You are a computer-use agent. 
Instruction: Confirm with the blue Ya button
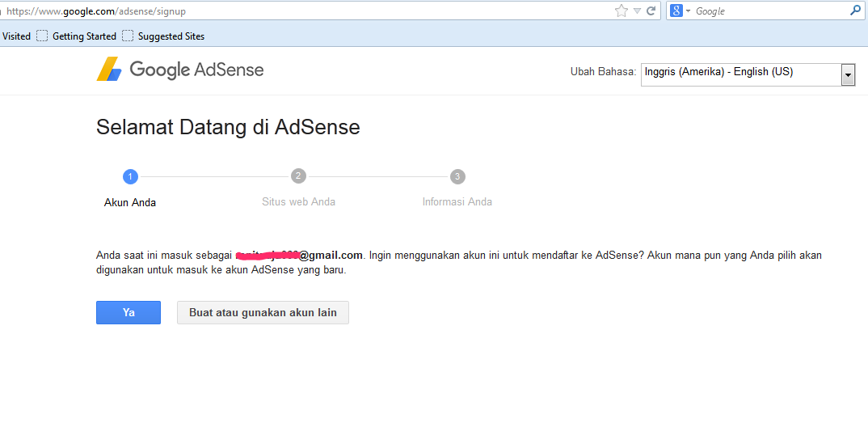click(x=129, y=312)
